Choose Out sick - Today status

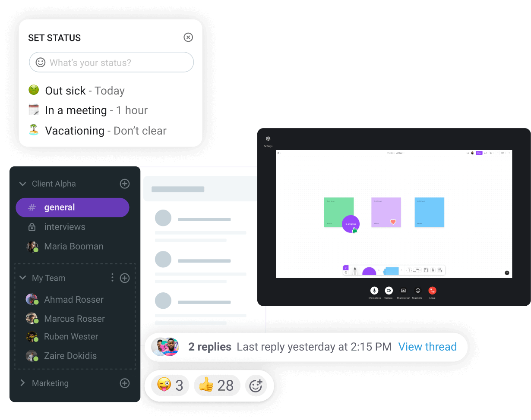(x=77, y=91)
